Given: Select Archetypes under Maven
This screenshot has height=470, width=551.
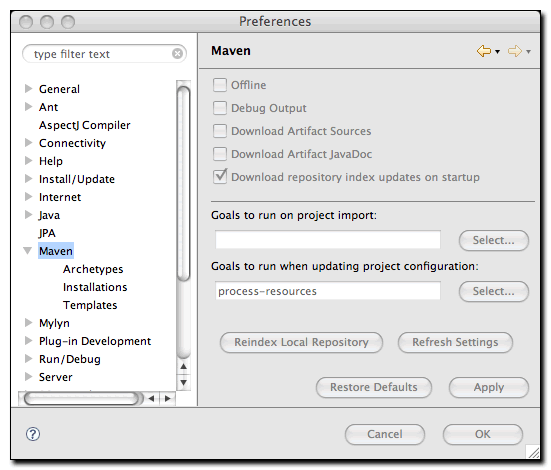Looking at the screenshot, I should [93, 269].
